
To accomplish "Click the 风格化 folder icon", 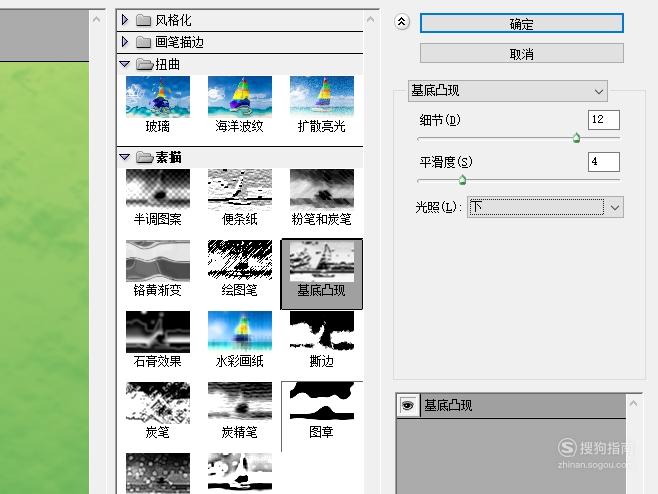I will click(144, 20).
